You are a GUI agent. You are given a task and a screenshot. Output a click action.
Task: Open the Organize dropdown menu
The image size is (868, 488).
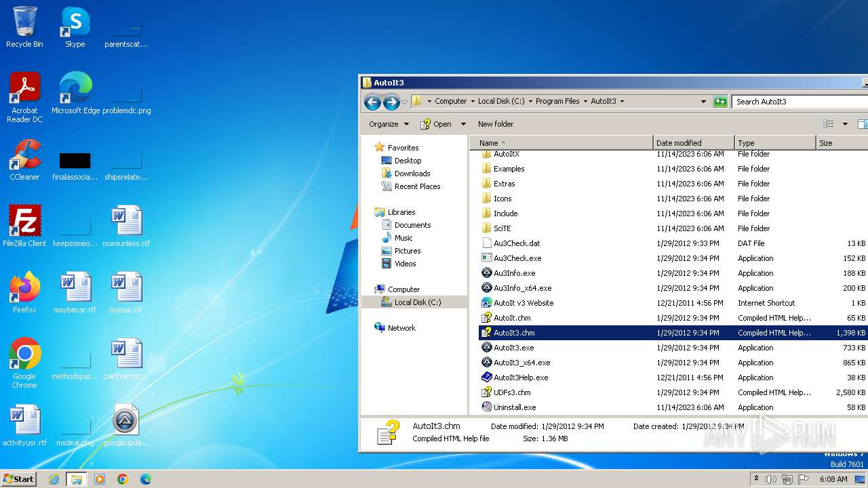(389, 124)
